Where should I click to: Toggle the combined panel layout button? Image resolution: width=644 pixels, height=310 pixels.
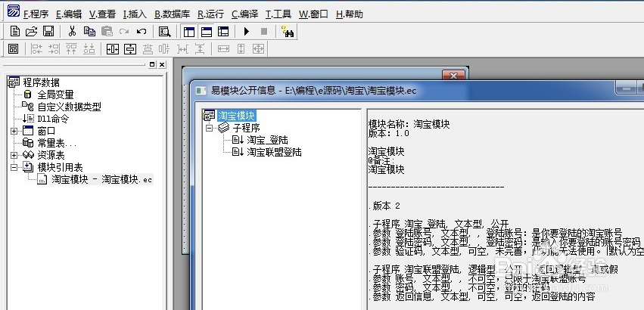click(223, 32)
